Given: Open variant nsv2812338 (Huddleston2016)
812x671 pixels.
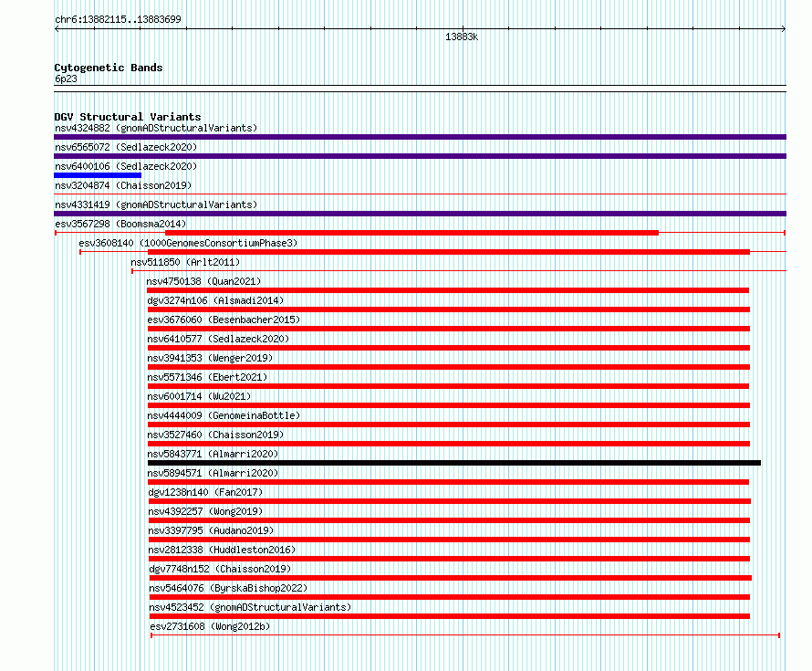Looking at the screenshot, I should click(x=223, y=550).
